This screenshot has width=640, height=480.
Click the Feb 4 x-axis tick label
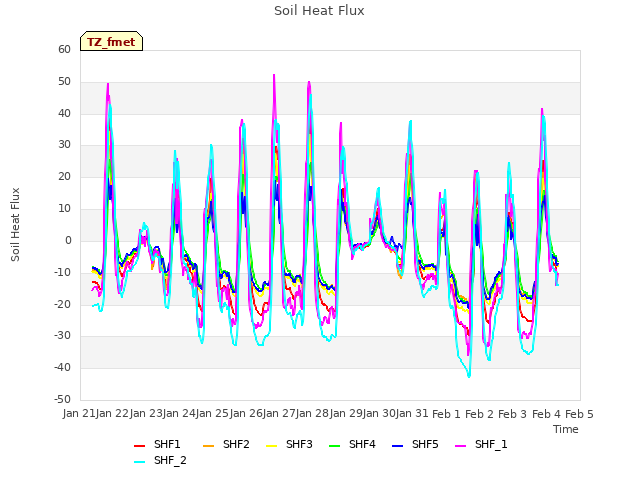[x=546, y=414]
